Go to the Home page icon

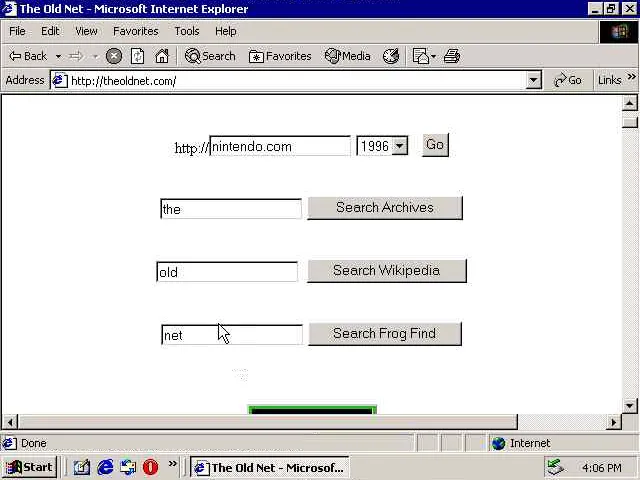(x=162, y=56)
